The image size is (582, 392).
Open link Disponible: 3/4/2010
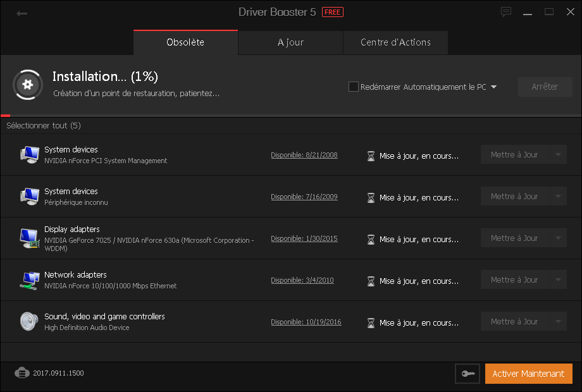(x=302, y=280)
